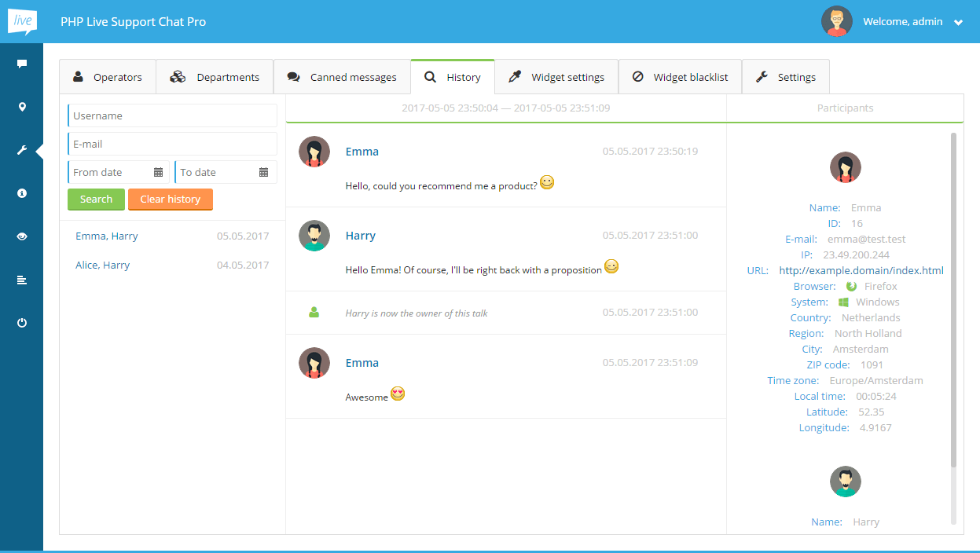This screenshot has width=980, height=553.
Task: Expand the Welcome admin user dropdown
Action: 958,23
